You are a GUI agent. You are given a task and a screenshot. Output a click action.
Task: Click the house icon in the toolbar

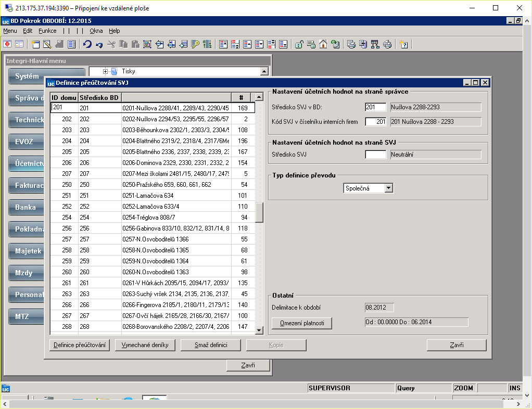coord(323,44)
